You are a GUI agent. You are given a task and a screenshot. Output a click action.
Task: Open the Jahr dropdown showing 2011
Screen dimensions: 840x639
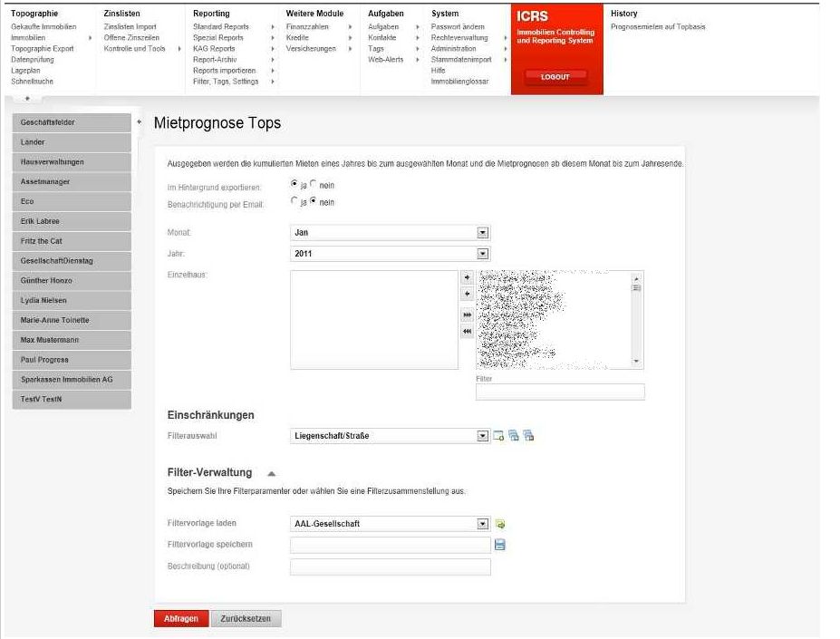tap(390, 254)
